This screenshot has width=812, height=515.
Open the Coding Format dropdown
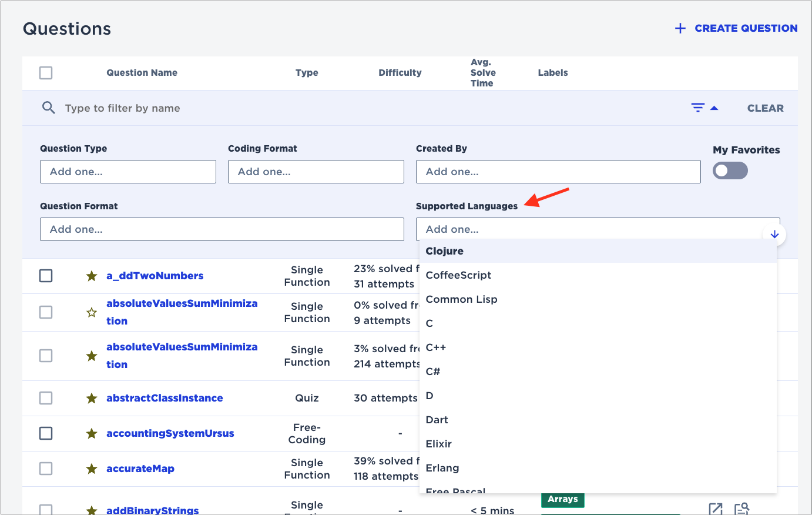click(x=316, y=171)
